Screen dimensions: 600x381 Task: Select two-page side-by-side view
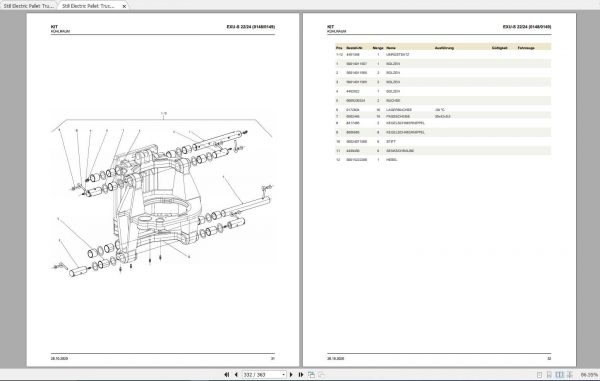point(559,375)
